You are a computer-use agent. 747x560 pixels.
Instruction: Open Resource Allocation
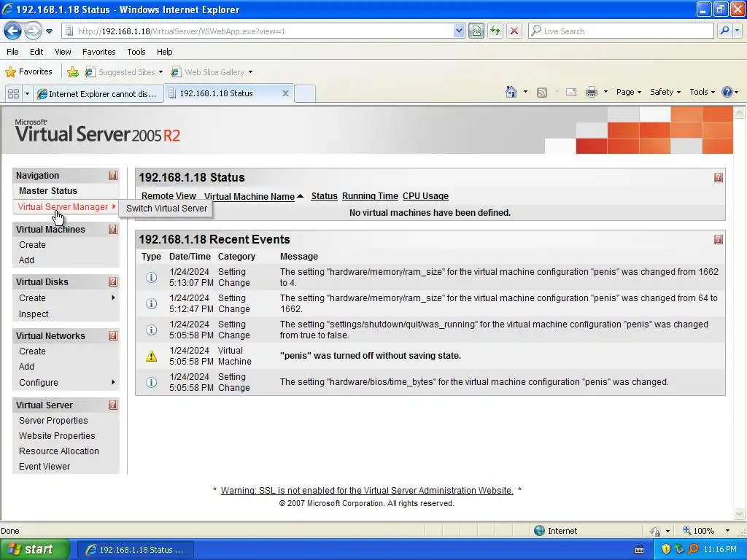(x=59, y=451)
